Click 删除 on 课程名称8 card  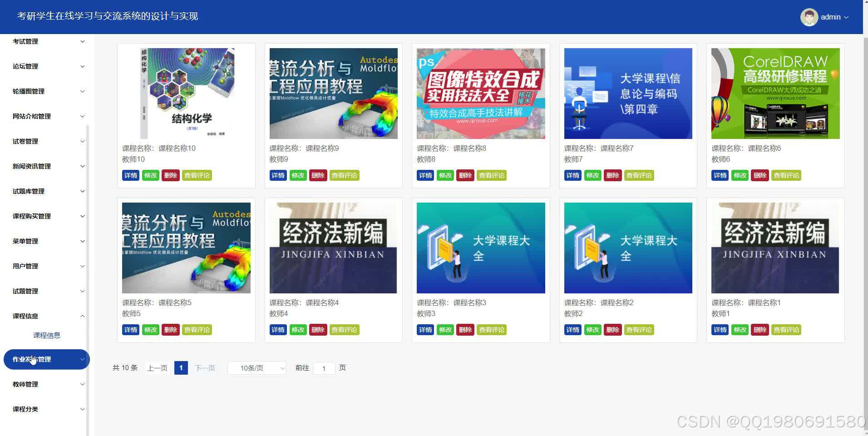tap(465, 175)
